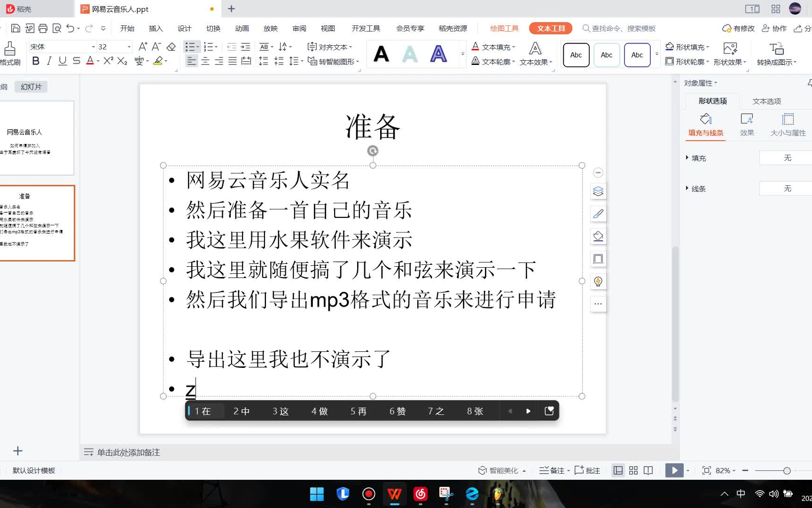Undo the last action
The height and width of the screenshot is (508, 812).
click(70, 28)
